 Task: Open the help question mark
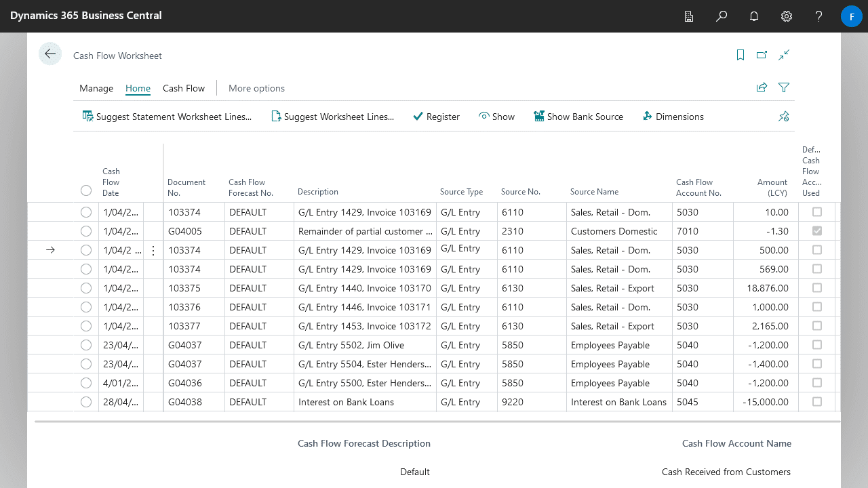819,16
